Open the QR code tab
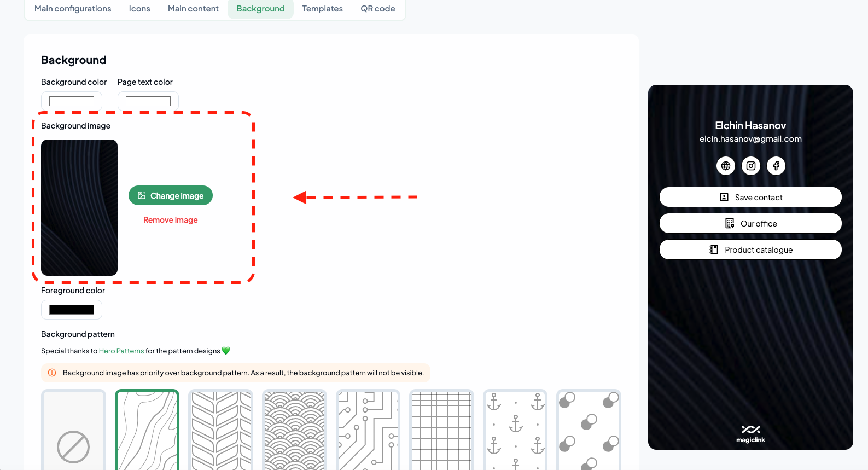The image size is (868, 470). (378, 9)
